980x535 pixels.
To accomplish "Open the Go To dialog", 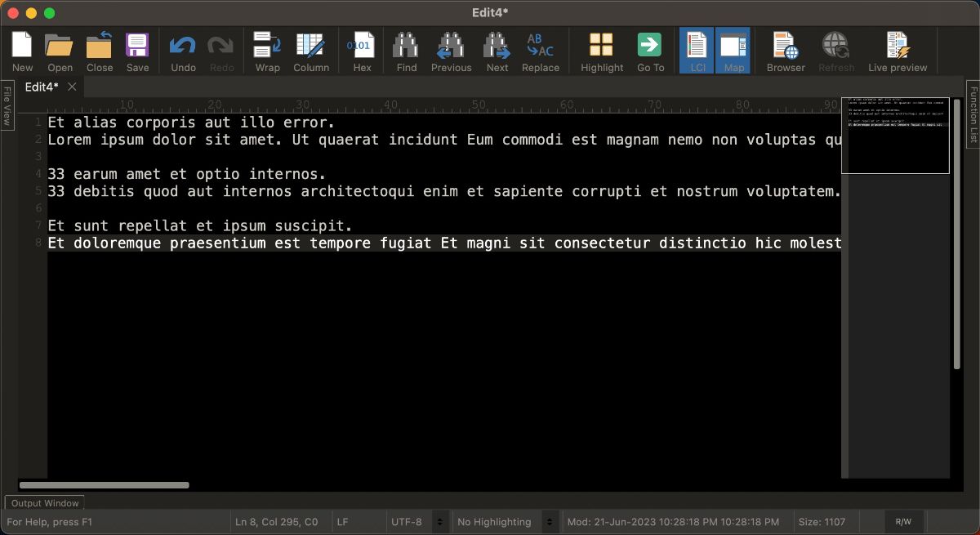I will click(650, 51).
